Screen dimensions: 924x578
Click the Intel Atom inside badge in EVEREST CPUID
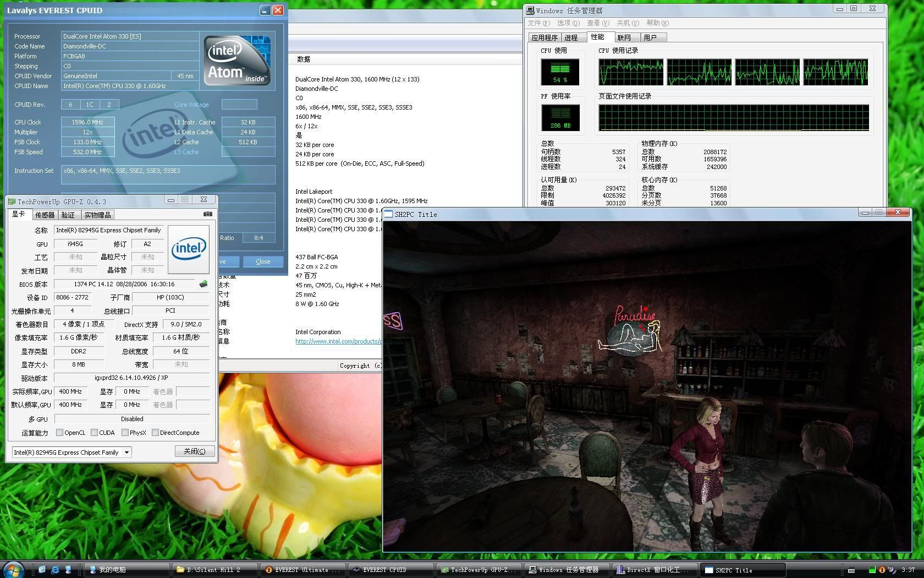point(237,61)
